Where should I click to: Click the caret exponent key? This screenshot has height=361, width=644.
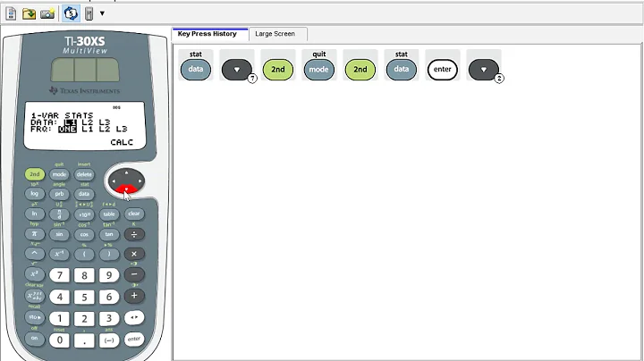coord(35,254)
